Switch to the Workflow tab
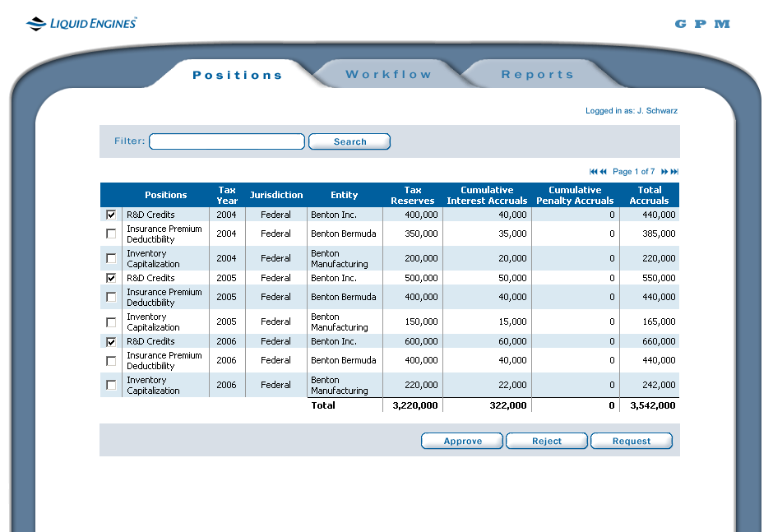Screen dimensions: 773x532 pyautogui.click(x=388, y=75)
